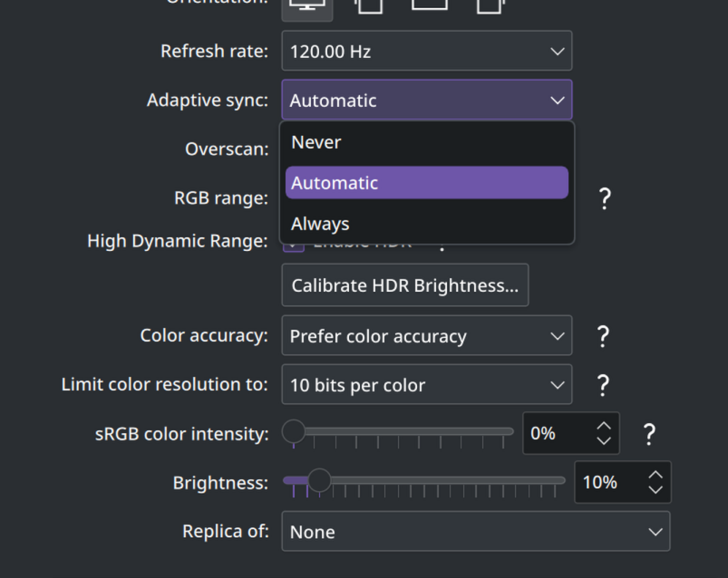Select the no-rotation monitor orientation icon

pos(306,5)
